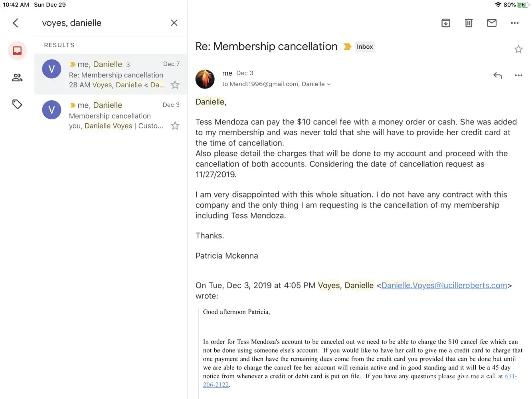Archive this email conversation
This screenshot has width=532, height=399.
446,23
